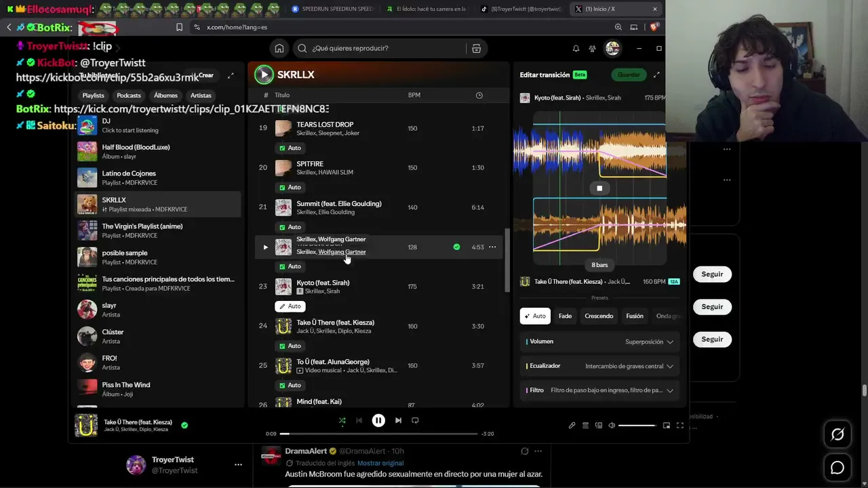Switch to the TroyerTwistt TikTok browser tab
This screenshot has height=488, width=868.
(x=521, y=9)
